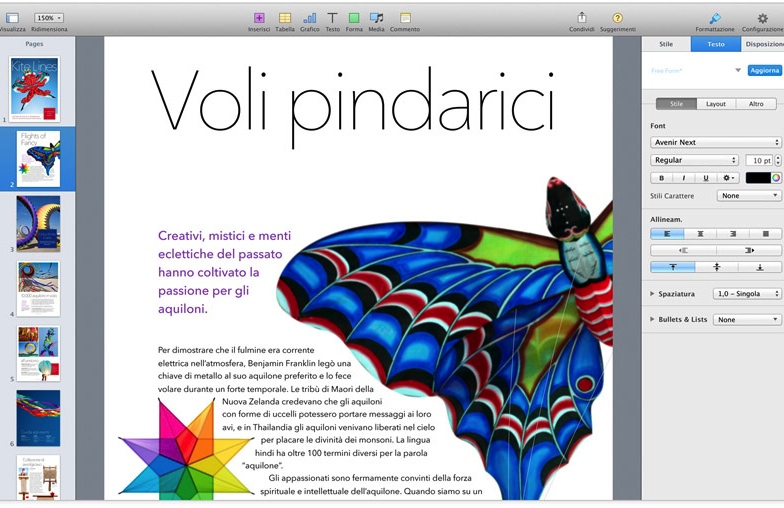This screenshot has width=784, height=508.
Task: Open the Regular typeface dropdown
Action: [x=694, y=160]
